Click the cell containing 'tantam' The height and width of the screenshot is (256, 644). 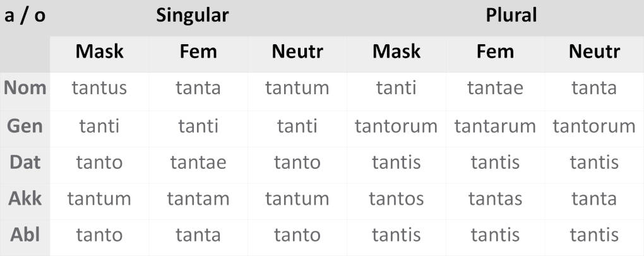(x=198, y=199)
